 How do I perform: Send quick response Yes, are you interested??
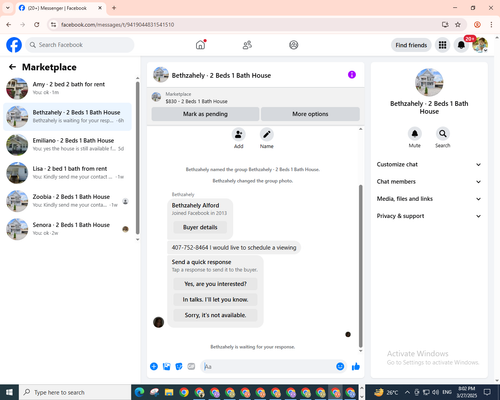pos(215,284)
